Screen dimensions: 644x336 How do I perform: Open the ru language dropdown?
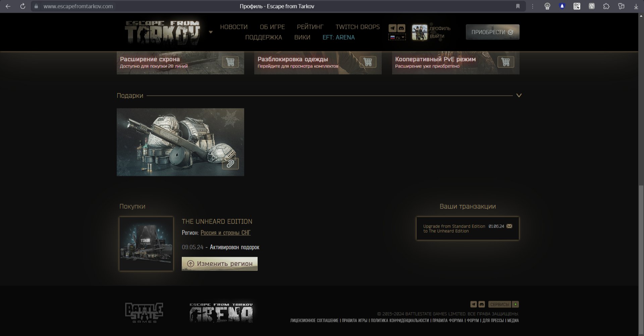click(397, 37)
